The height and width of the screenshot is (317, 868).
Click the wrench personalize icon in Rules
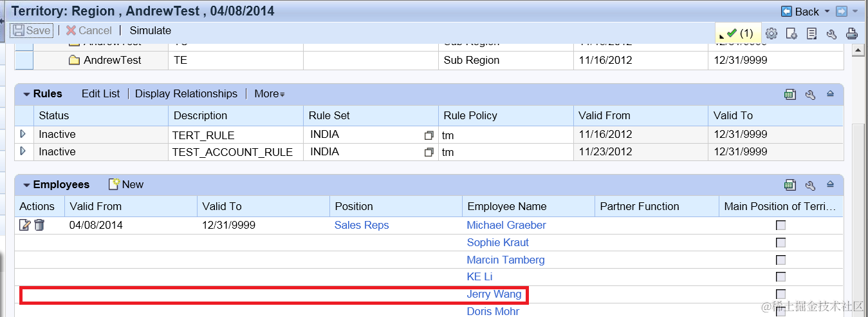811,94
